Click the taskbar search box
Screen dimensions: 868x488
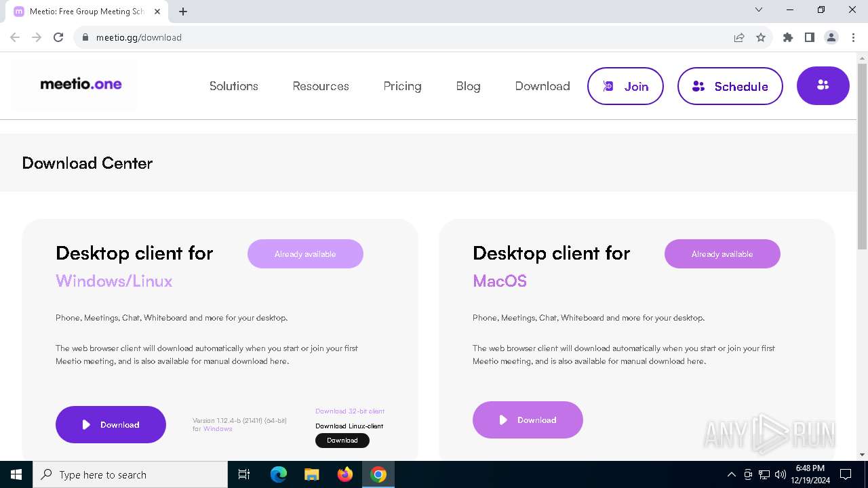click(x=130, y=474)
